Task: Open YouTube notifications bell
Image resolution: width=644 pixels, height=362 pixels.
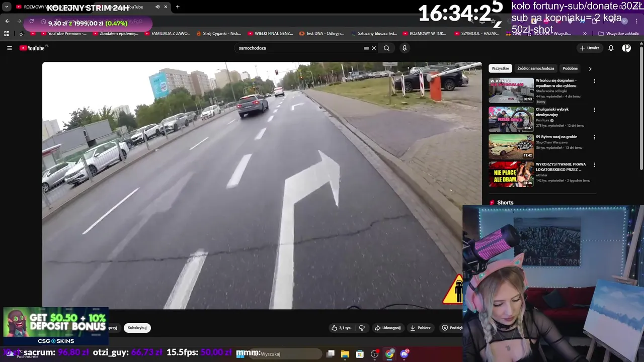Action: (611, 48)
